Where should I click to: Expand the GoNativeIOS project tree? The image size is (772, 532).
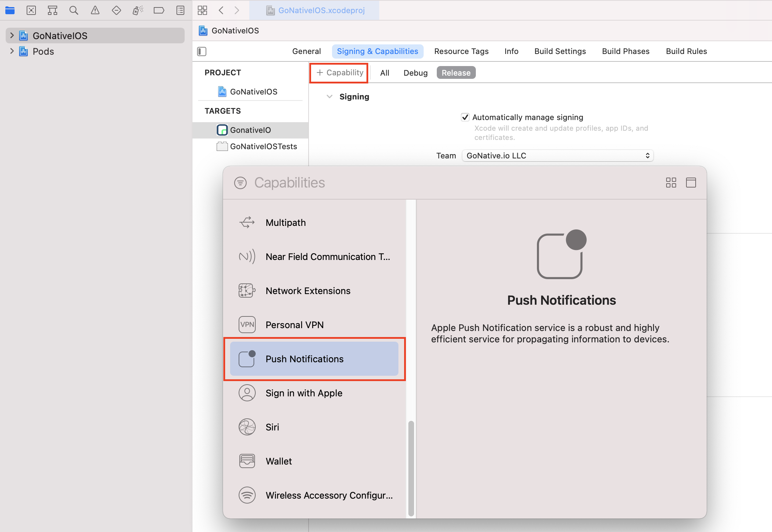pyautogui.click(x=12, y=36)
